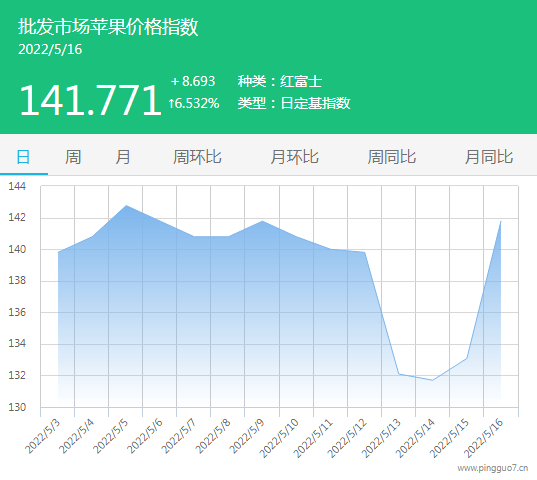This screenshot has height=480, width=537.
Task: Click the 2022/5/14 lowest chart point
Action: click(433, 380)
